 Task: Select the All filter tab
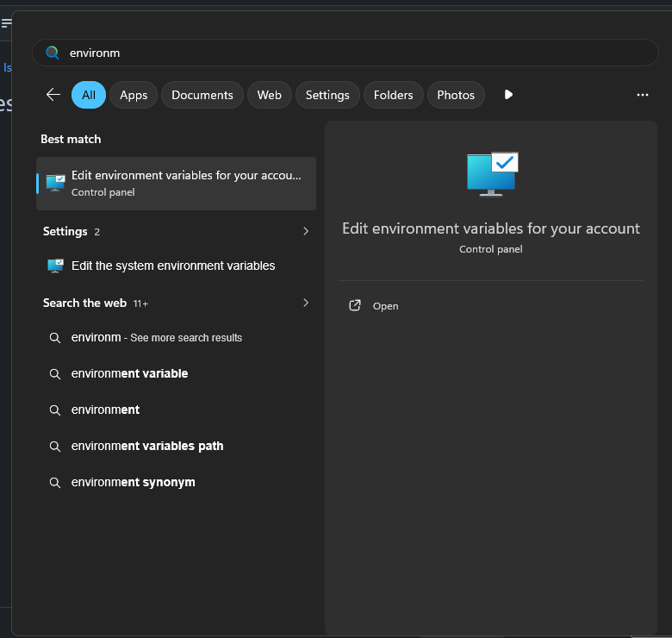[89, 95]
